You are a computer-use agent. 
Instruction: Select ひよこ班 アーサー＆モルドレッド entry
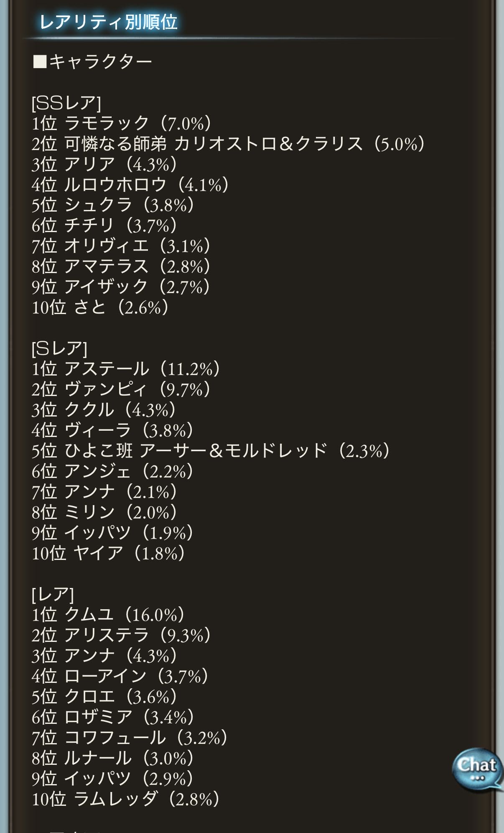coord(211,451)
